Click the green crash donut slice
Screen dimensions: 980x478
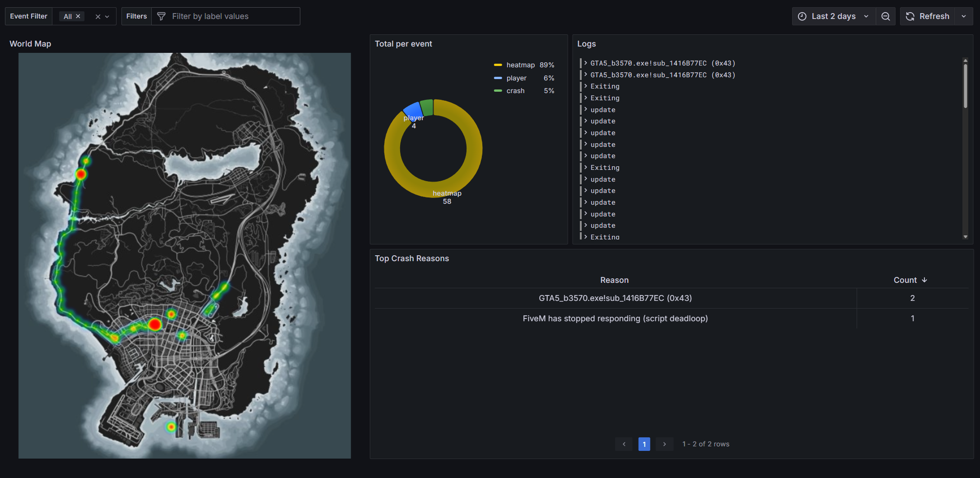point(427,108)
